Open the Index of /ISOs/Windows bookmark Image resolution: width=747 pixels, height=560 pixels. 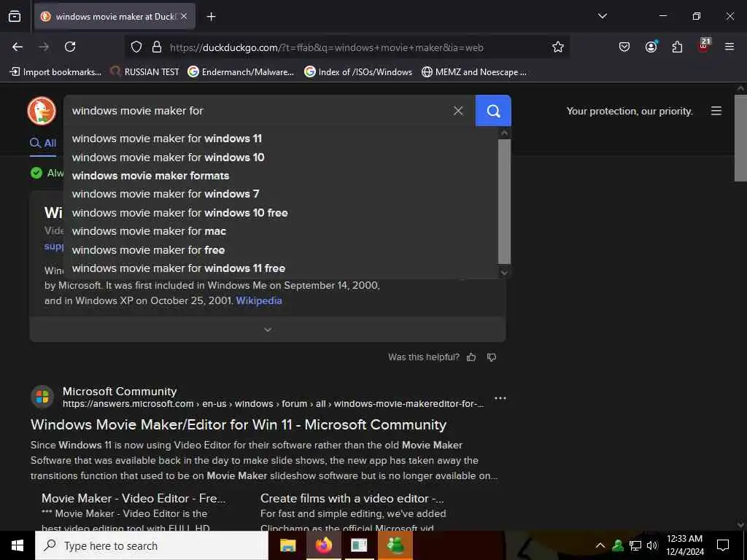[358, 72]
